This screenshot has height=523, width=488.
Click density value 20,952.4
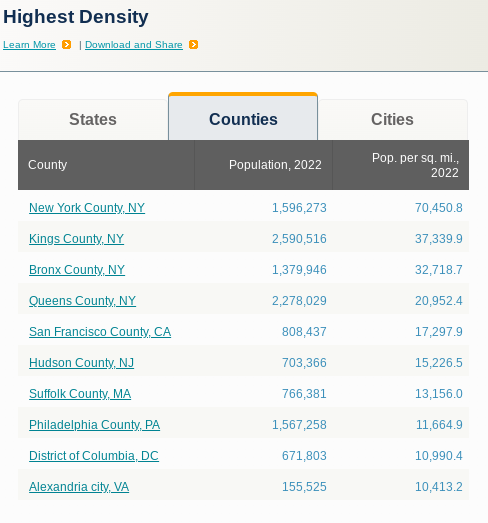(x=439, y=301)
